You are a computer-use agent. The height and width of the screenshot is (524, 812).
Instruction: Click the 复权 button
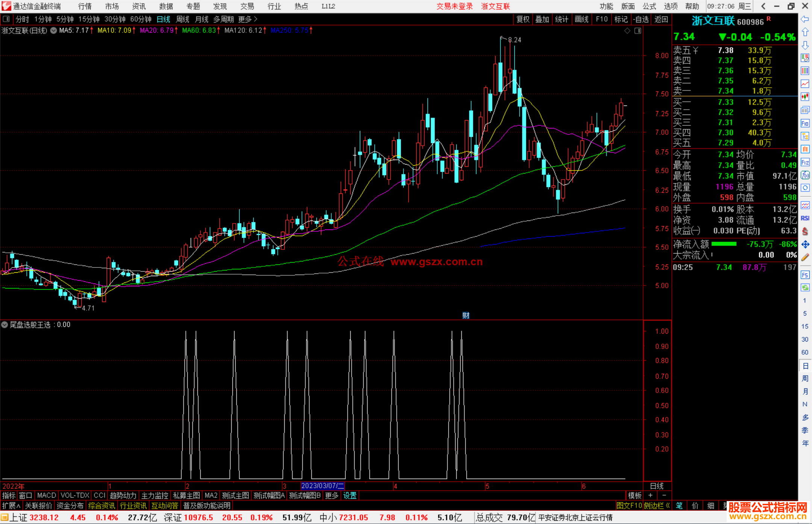pos(523,19)
